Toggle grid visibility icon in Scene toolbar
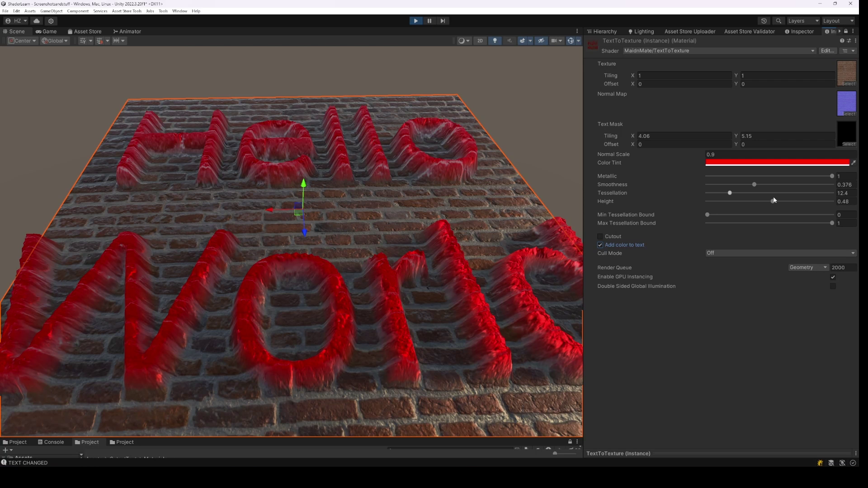Screen dimensions: 868x488 coord(83,41)
